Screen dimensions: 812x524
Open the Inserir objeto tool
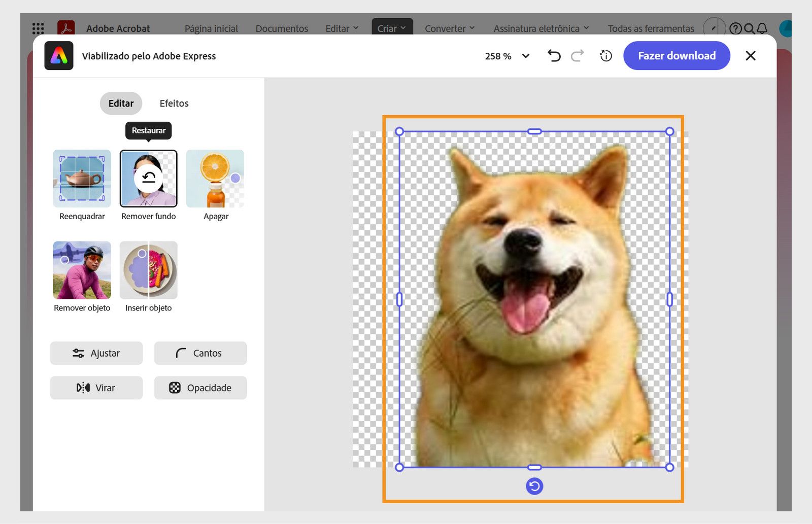148,270
